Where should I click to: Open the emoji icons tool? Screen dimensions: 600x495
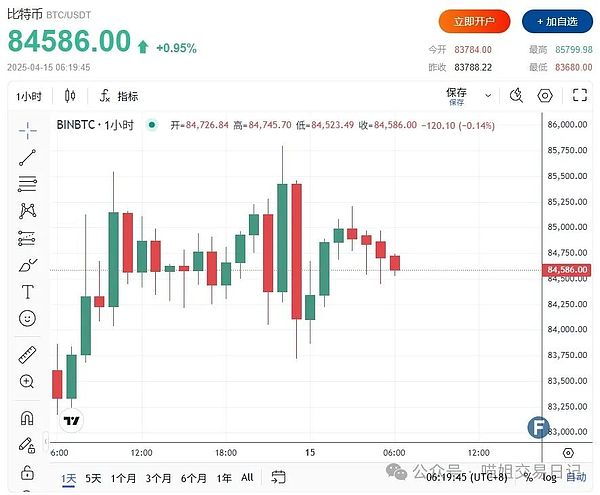point(27,319)
